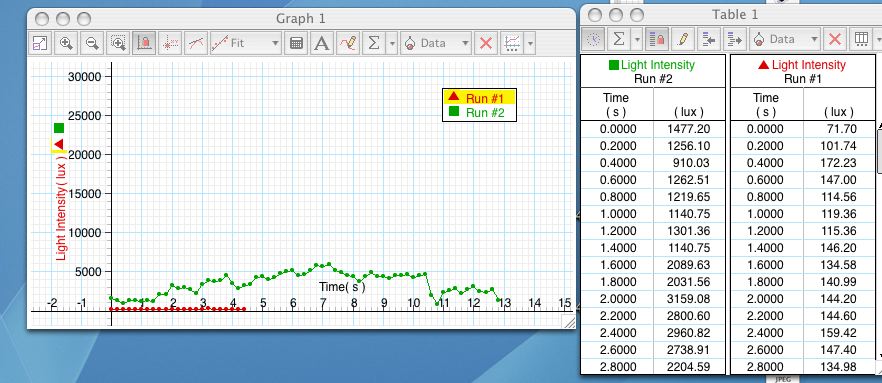The image size is (882, 383).
Task: Click the Sigma statistics button in Table 1
Action: coord(619,39)
